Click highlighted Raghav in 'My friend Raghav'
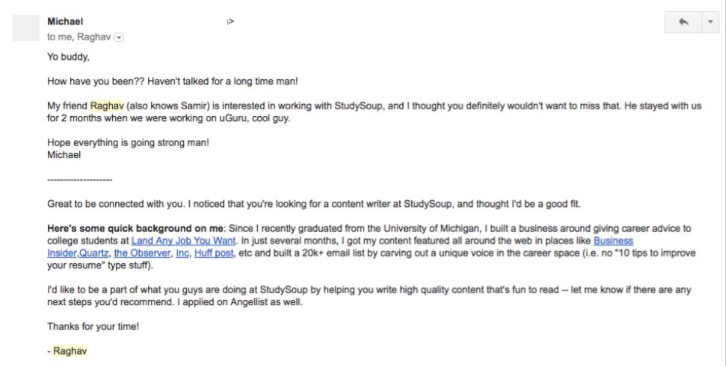The width and height of the screenshot is (726, 366). point(107,106)
